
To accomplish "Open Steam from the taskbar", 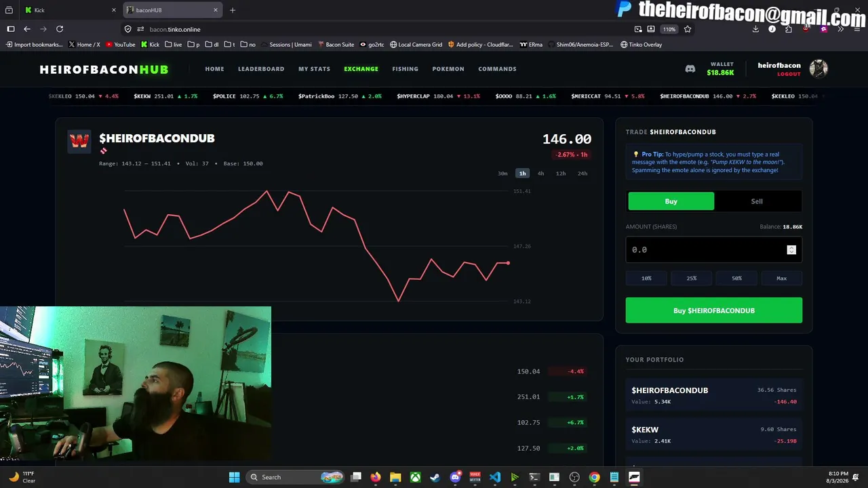I will pyautogui.click(x=435, y=477).
